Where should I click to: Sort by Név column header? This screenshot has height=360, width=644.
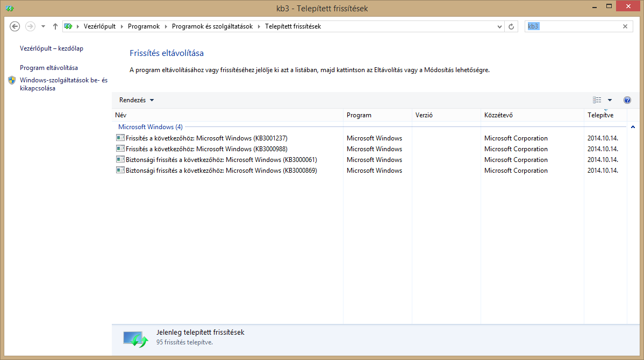coord(227,115)
